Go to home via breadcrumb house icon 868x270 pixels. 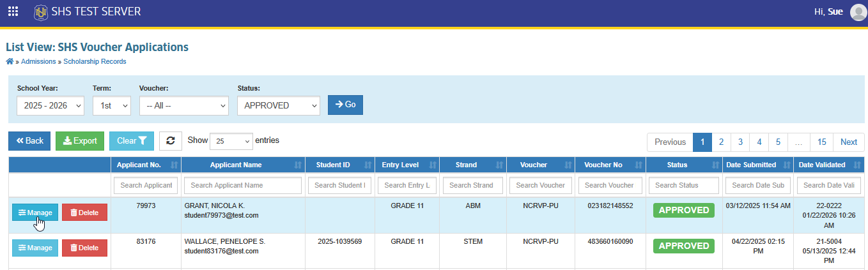click(10, 61)
